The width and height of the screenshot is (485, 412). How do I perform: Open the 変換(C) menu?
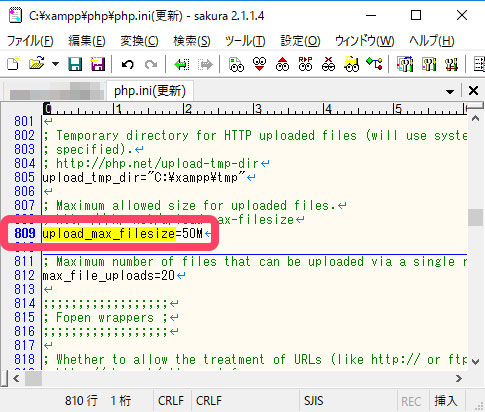pos(139,41)
